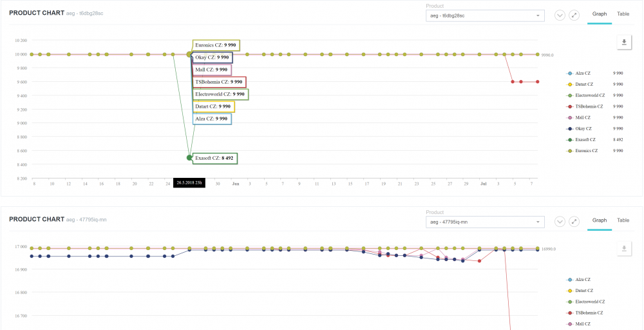Toggle Mall CZ in bottom chart legend
644x330 pixels.
(x=579, y=324)
